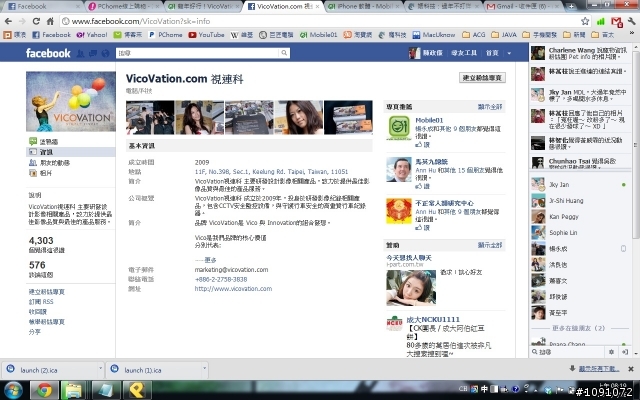Close the downloads bar
640x400 pixels.
[x=631, y=369]
